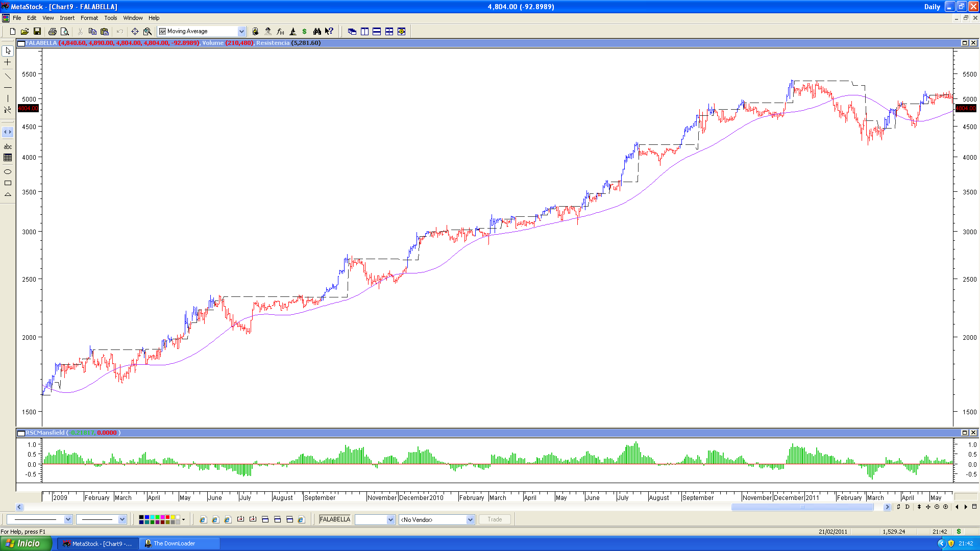Cascade windows using toolbar icon
The image size is (980, 551).
pos(352,32)
